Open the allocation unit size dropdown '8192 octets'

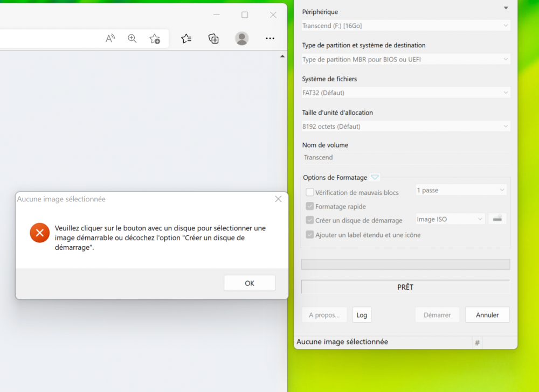(406, 127)
